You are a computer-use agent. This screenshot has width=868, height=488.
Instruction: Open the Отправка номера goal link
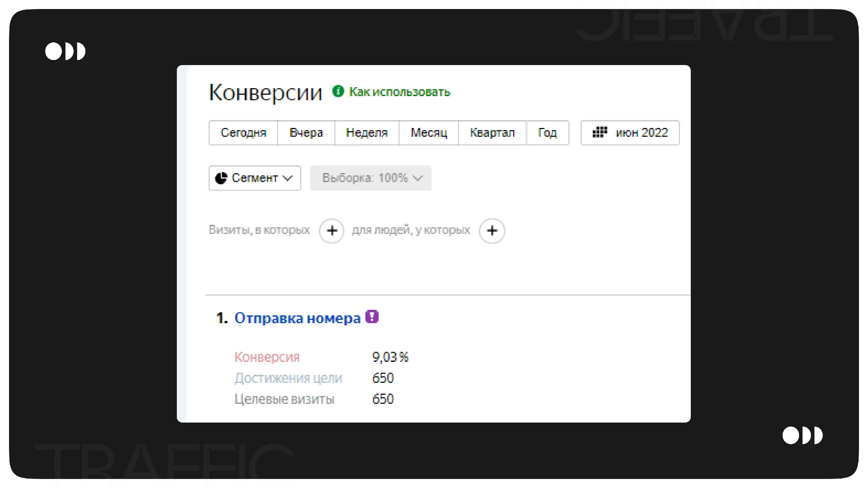click(x=297, y=318)
